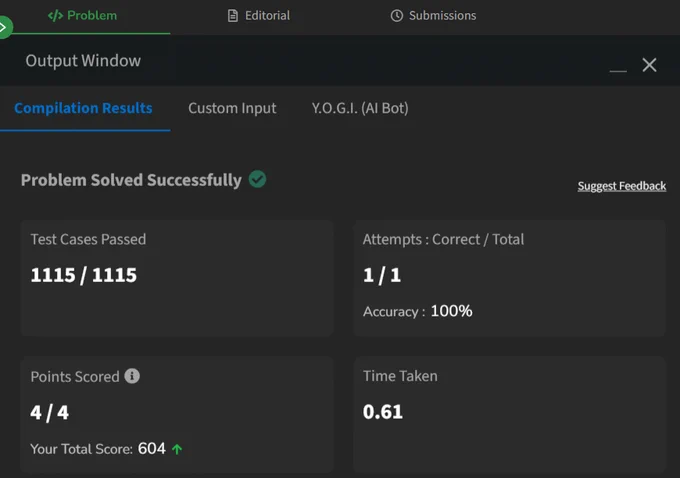Select the Compilation Results tab
The image size is (680, 478).
pyautogui.click(x=83, y=108)
